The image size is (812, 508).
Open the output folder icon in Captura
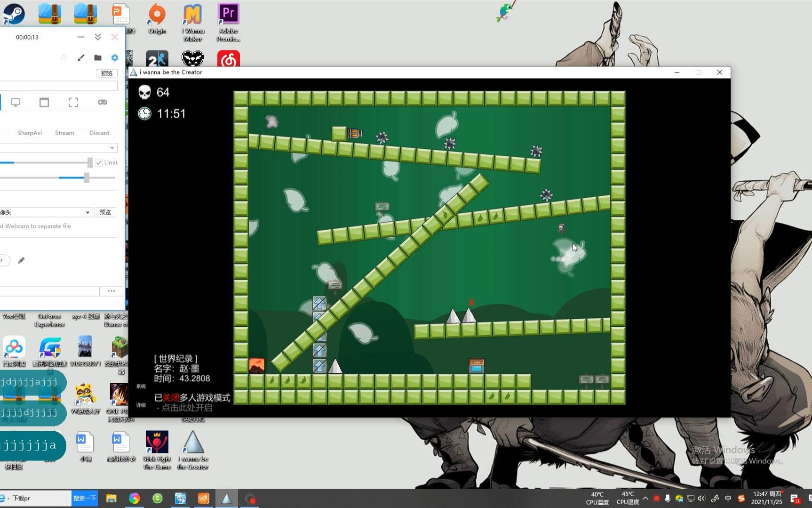(98, 57)
